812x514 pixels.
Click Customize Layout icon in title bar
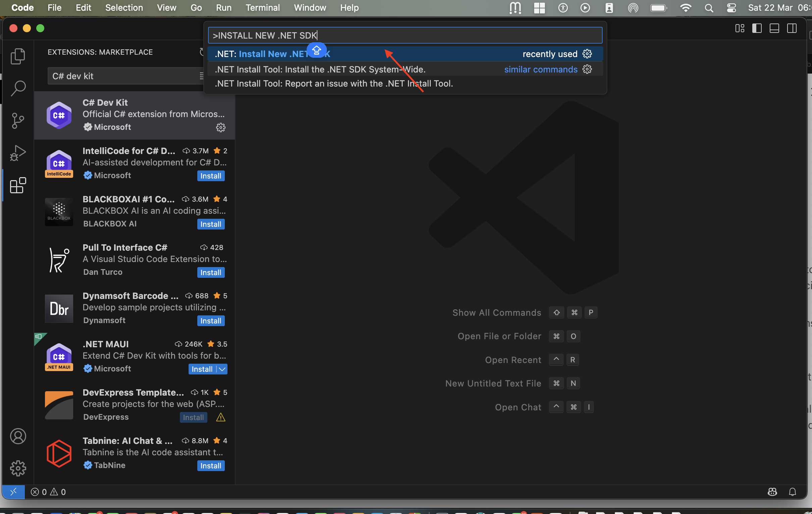point(740,28)
